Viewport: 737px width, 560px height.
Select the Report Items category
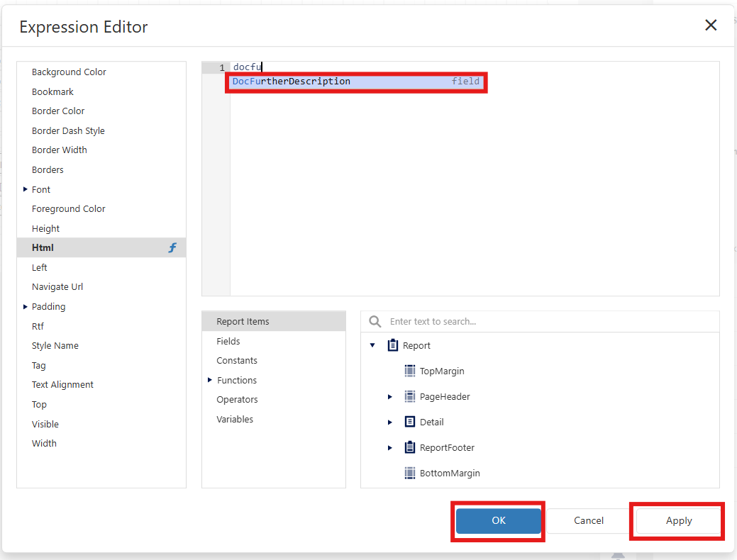[274, 321]
